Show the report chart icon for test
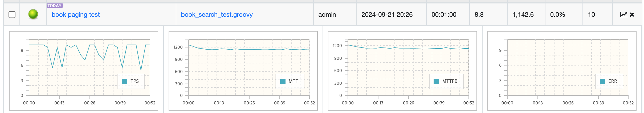The height and width of the screenshot is (113, 644). (x=623, y=15)
